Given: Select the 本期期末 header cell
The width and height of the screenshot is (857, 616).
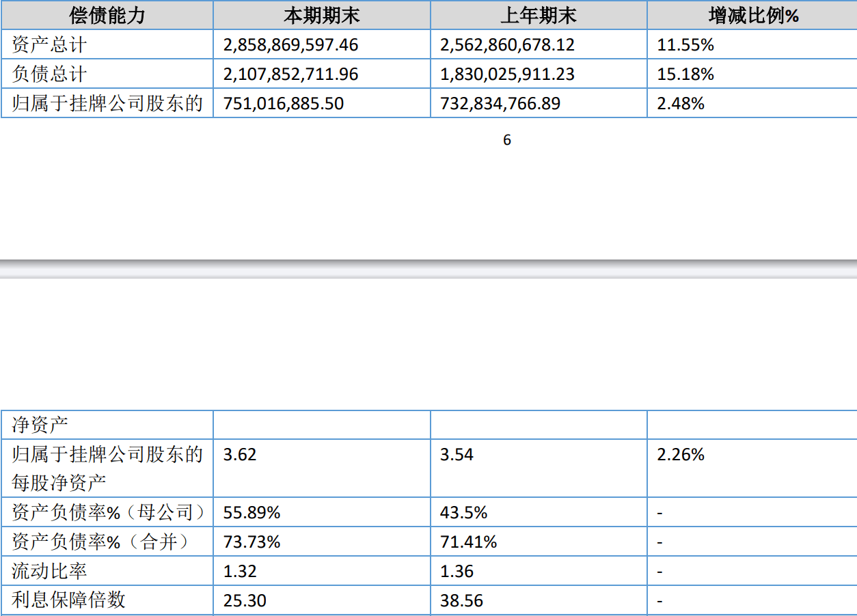Looking at the screenshot, I should pyautogui.click(x=321, y=16).
